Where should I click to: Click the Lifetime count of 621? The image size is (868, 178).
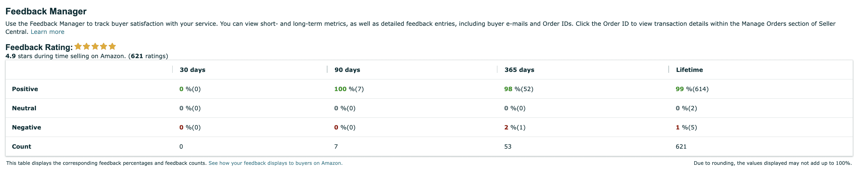[x=681, y=147]
